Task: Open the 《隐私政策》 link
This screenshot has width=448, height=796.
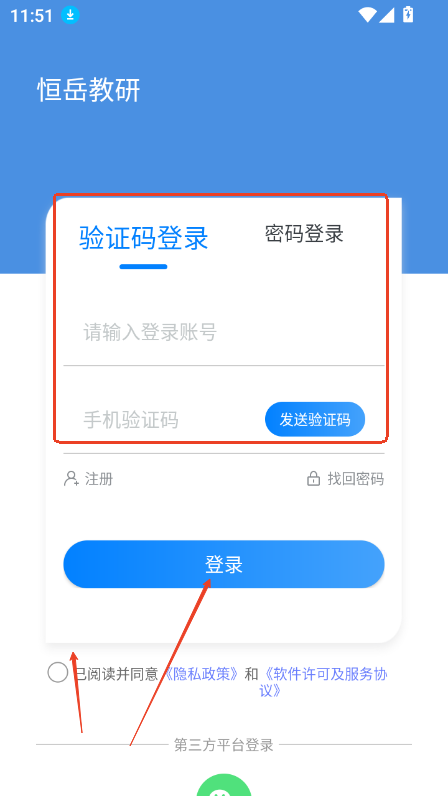Action: pyautogui.click(x=200, y=674)
